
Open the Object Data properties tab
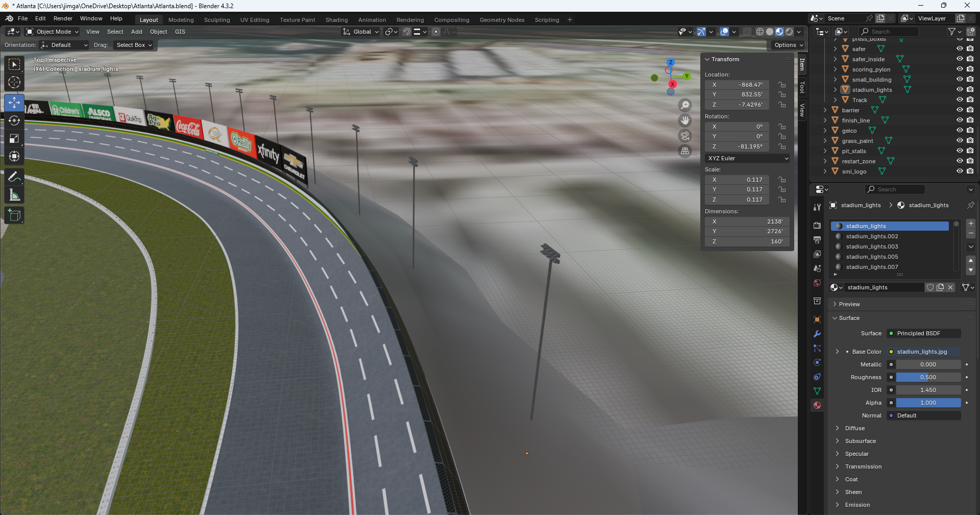click(x=817, y=391)
